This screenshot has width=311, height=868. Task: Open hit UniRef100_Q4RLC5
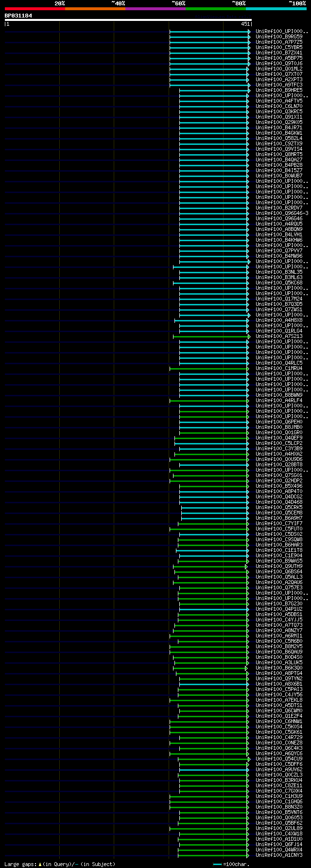click(x=279, y=363)
